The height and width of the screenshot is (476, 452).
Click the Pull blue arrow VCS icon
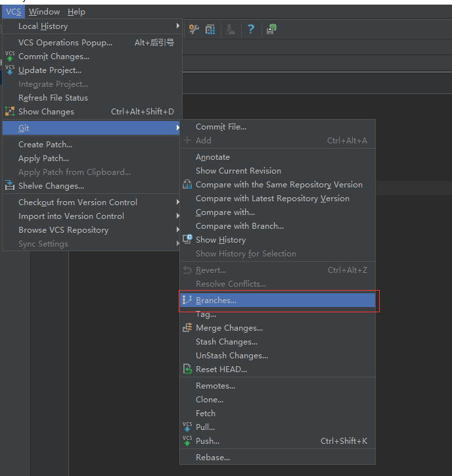[x=187, y=427]
